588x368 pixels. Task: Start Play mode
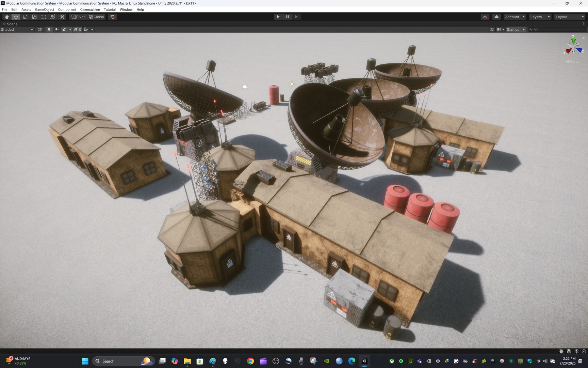click(278, 17)
